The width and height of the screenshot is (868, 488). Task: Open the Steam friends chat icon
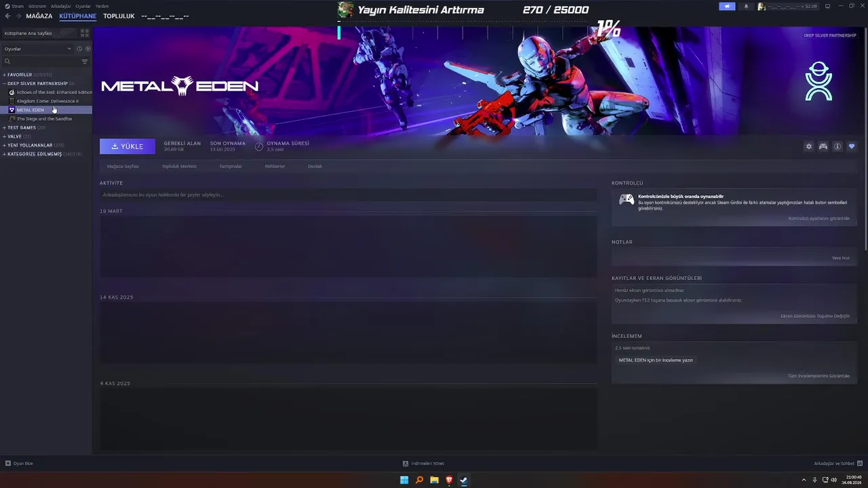coord(860,464)
